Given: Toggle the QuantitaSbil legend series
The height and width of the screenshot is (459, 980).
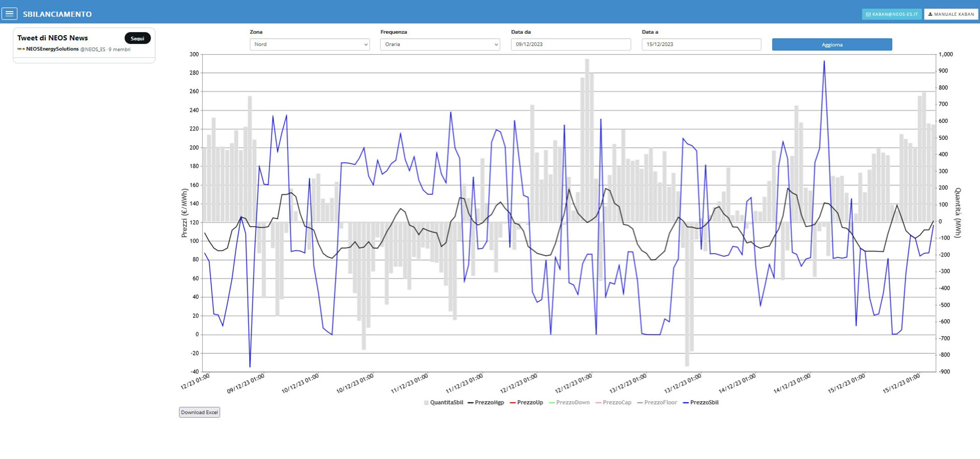Looking at the screenshot, I should point(443,402).
